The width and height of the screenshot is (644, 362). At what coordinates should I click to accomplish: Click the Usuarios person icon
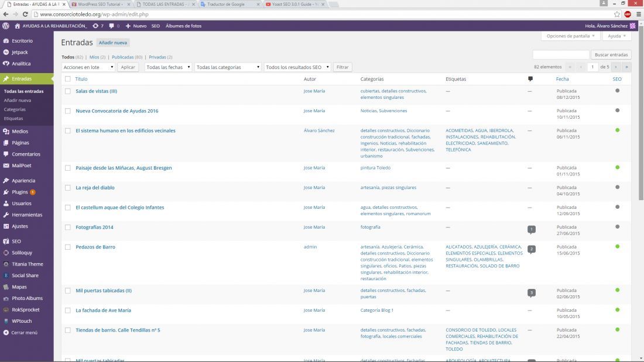6,204
